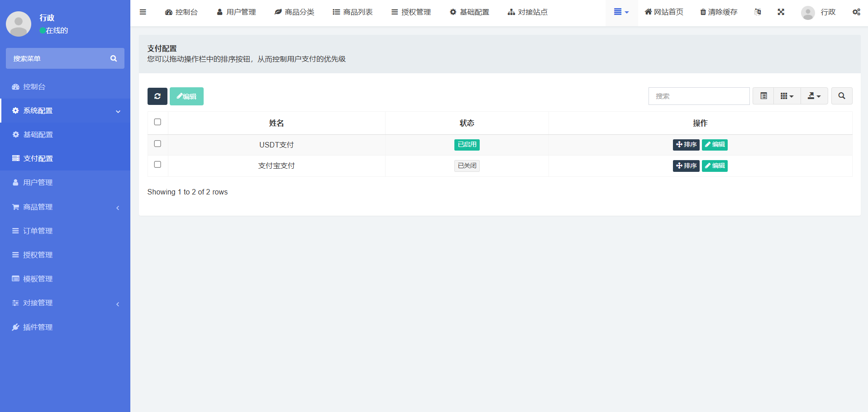Click the table search magnifier button
The width and height of the screenshot is (868, 412).
[842, 96]
